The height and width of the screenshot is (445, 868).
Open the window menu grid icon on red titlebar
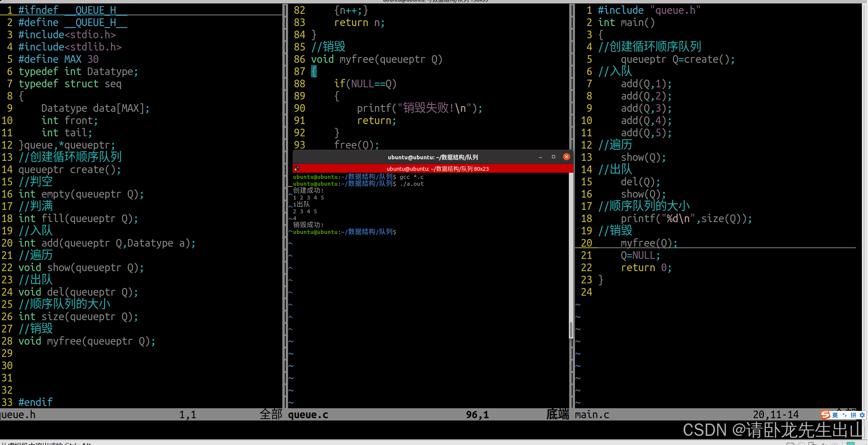297,168
